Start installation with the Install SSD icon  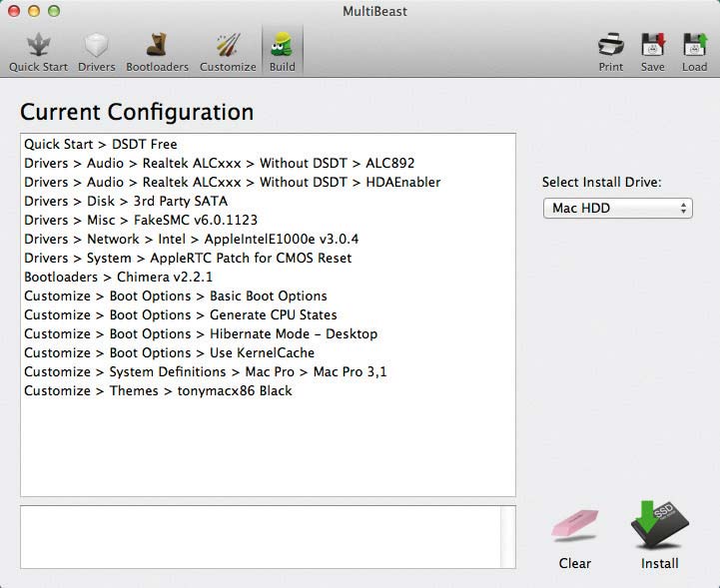click(x=659, y=535)
